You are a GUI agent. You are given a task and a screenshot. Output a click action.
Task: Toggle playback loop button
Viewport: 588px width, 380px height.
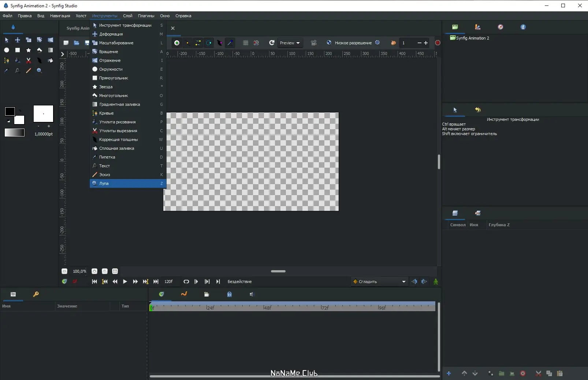[x=186, y=282]
